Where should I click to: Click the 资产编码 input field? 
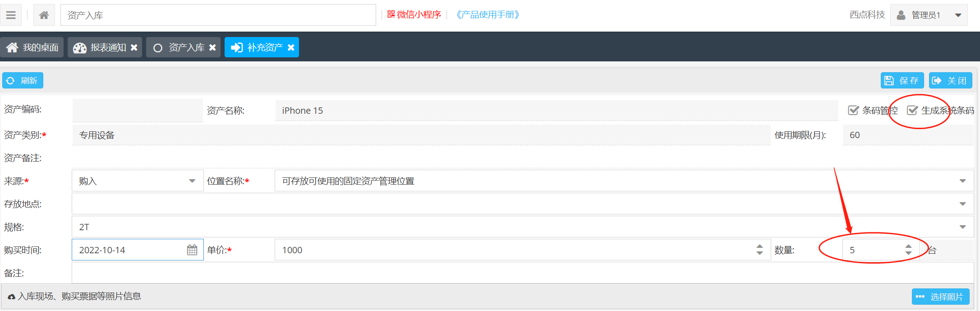[x=138, y=110]
